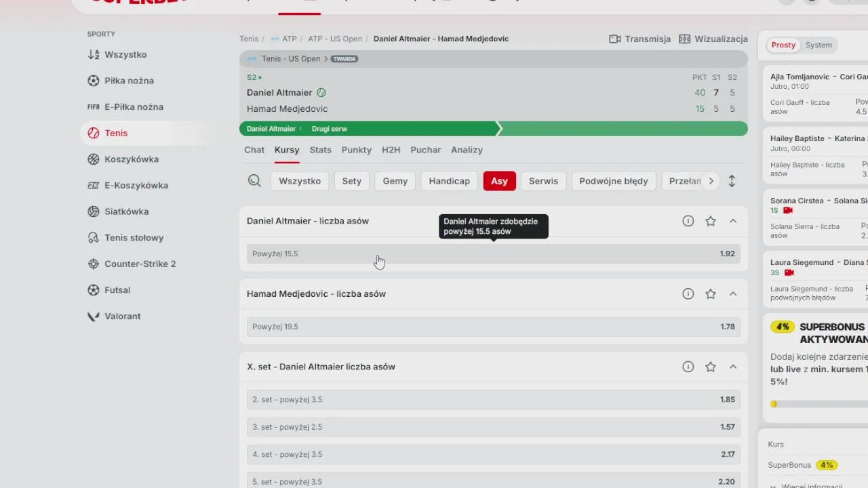Click the SuperBonus 4% badge
The width and height of the screenshot is (868, 488).
827,465
